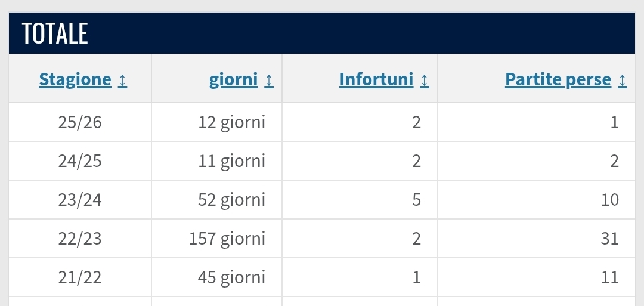
Task: Click the 12 giorni cell
Action: point(231,122)
